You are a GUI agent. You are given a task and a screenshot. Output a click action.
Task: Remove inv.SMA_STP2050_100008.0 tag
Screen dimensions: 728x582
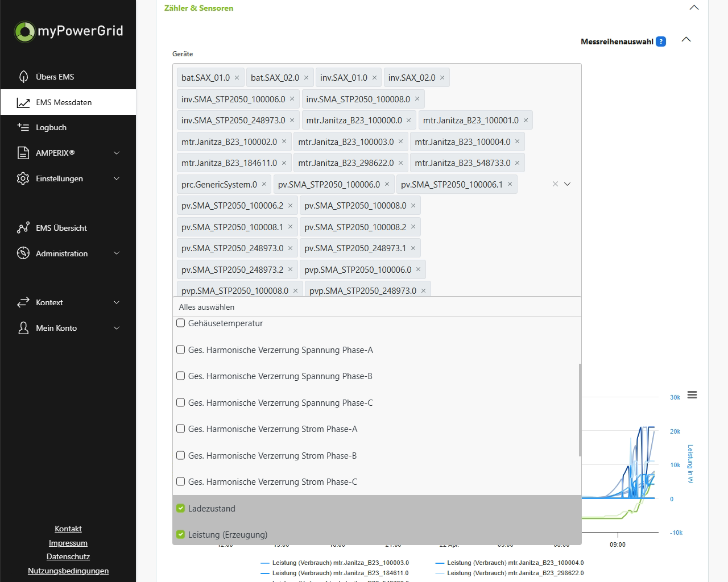click(417, 99)
